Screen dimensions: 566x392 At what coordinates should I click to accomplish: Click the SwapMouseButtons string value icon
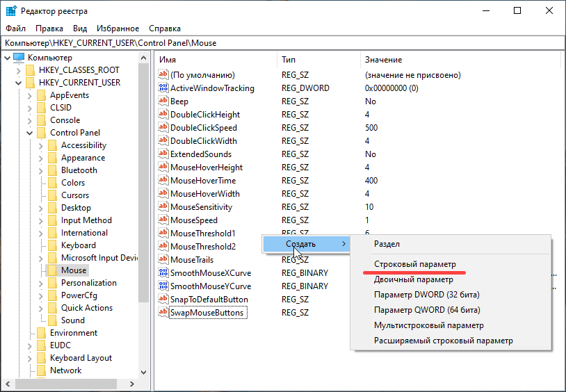tap(164, 313)
